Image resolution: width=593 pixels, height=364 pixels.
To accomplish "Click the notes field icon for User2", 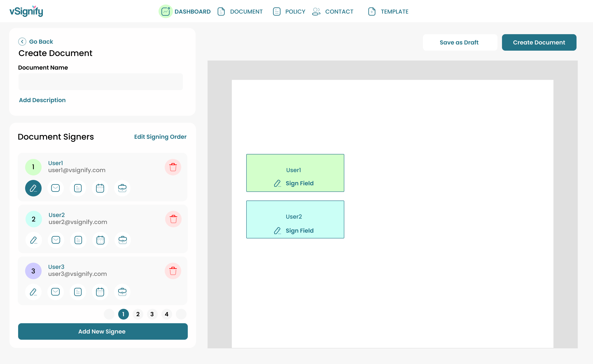I will [78, 240].
